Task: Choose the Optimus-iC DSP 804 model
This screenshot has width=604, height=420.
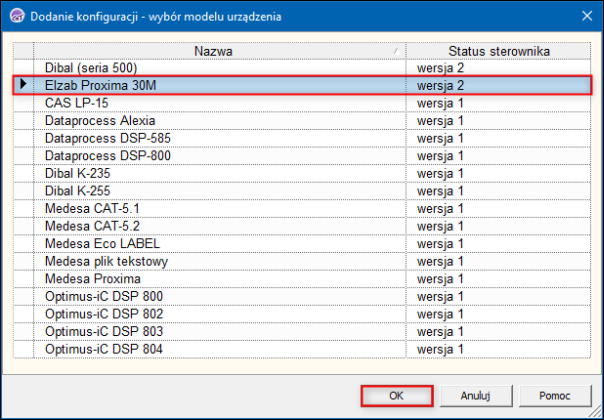Action: point(104,349)
